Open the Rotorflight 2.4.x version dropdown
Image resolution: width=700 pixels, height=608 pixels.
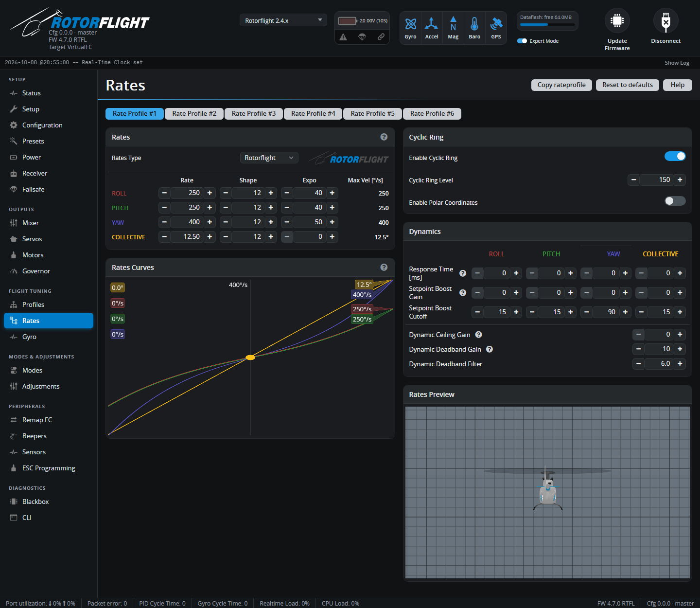point(283,20)
